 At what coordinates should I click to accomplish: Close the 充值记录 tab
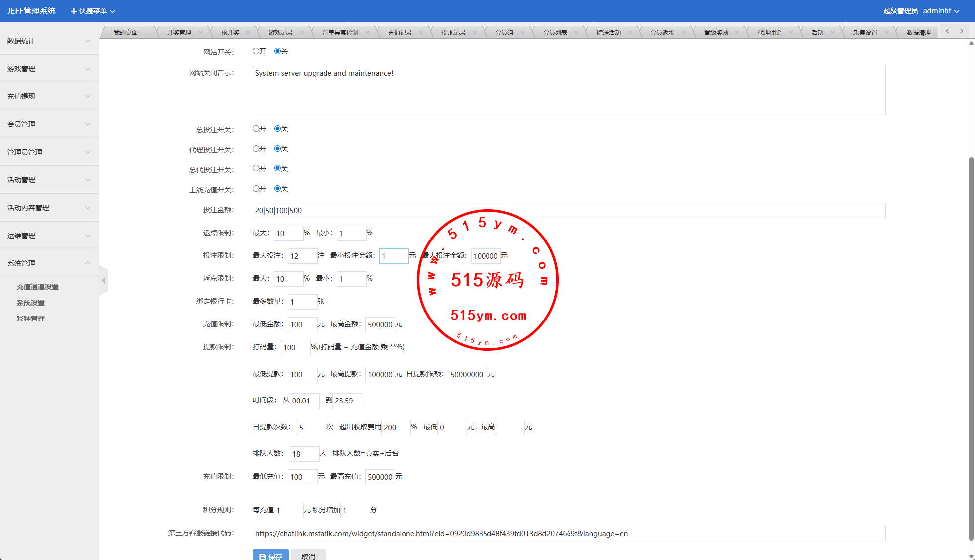coord(421,32)
